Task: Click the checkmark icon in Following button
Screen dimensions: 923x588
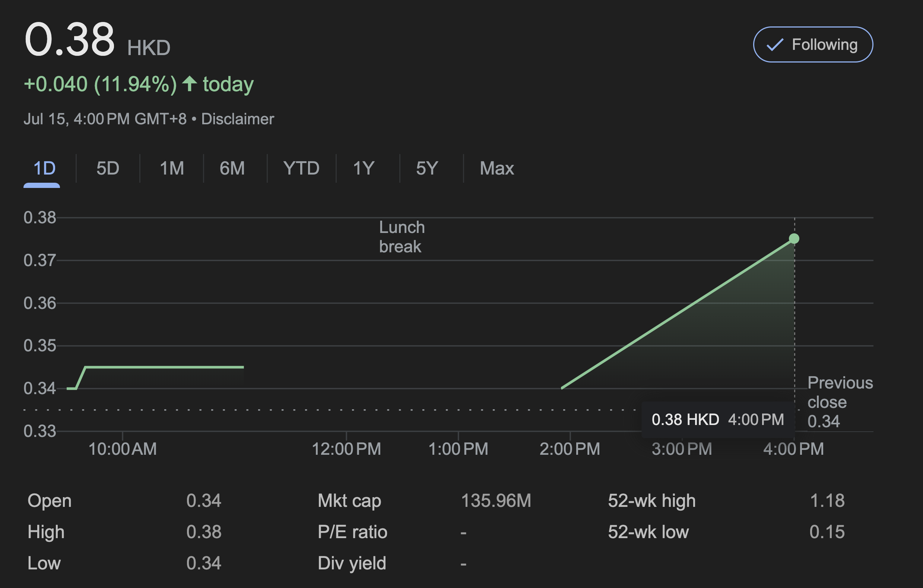Action: point(775,45)
